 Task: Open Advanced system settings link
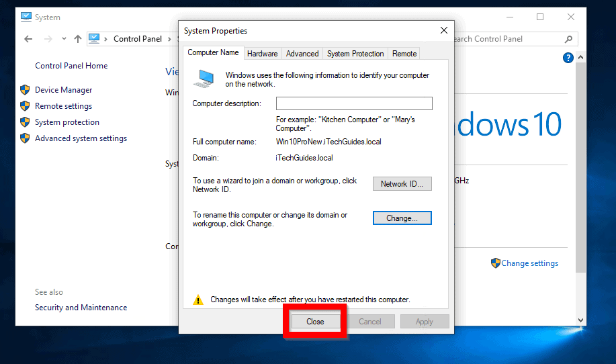[81, 138]
